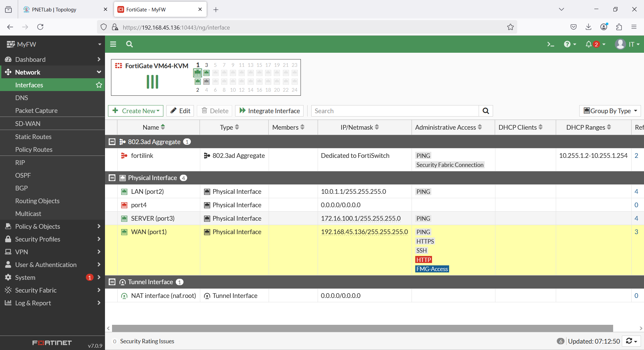
Task: Open the help question mark menu
Action: click(570, 44)
